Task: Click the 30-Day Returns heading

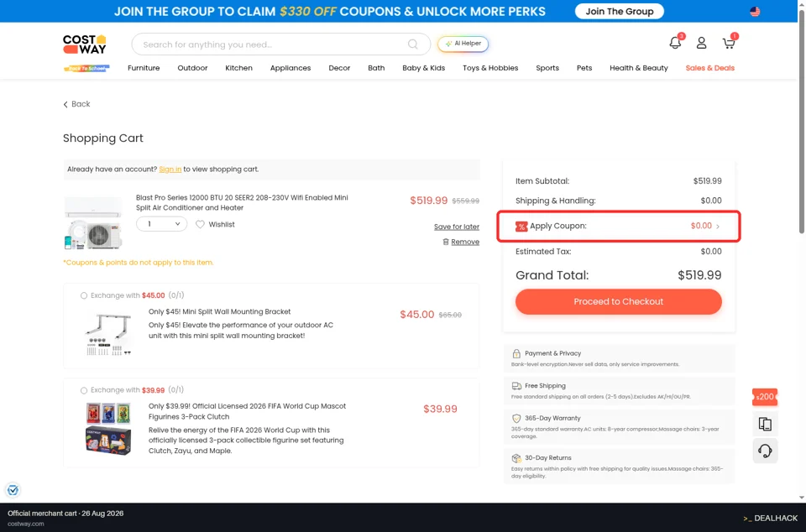Action: pyautogui.click(x=548, y=457)
